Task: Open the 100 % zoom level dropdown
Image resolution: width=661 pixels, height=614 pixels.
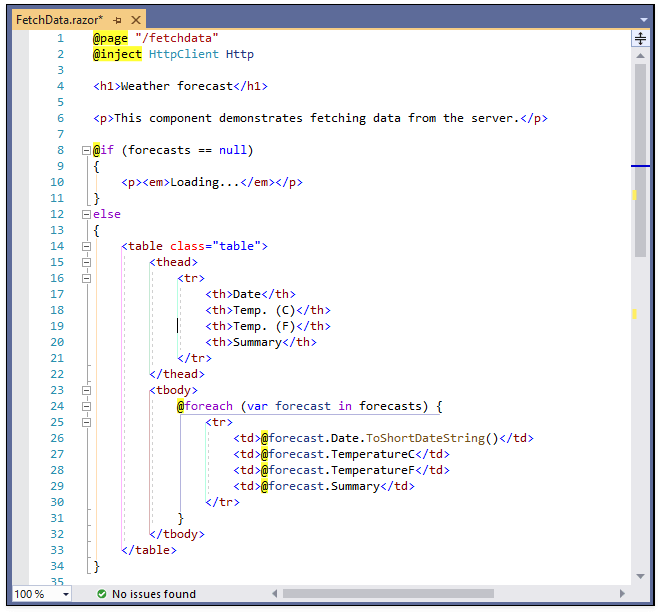Action: tap(66, 594)
